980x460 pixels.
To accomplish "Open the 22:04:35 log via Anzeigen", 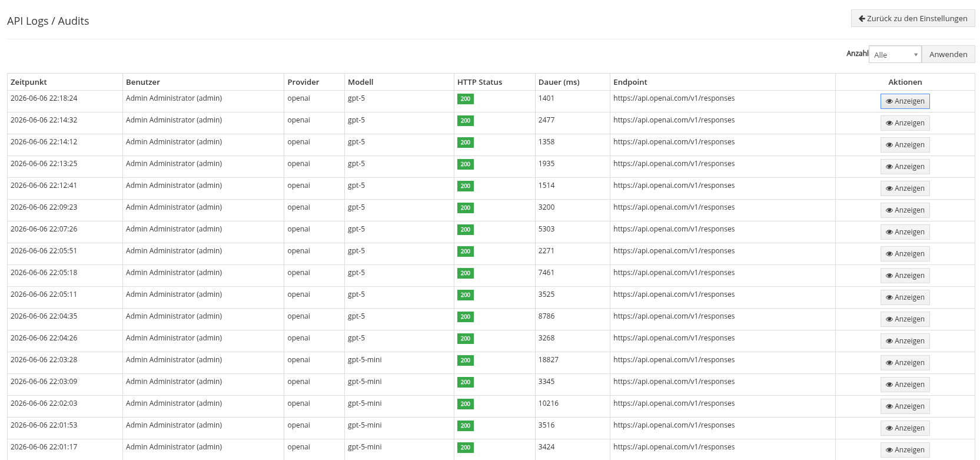I will [905, 319].
